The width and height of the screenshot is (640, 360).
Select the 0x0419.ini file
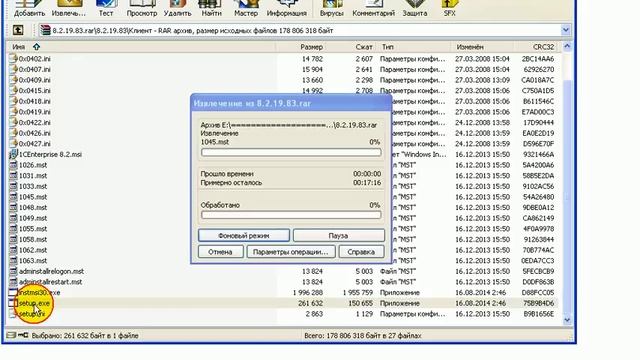pyautogui.click(x=35, y=112)
